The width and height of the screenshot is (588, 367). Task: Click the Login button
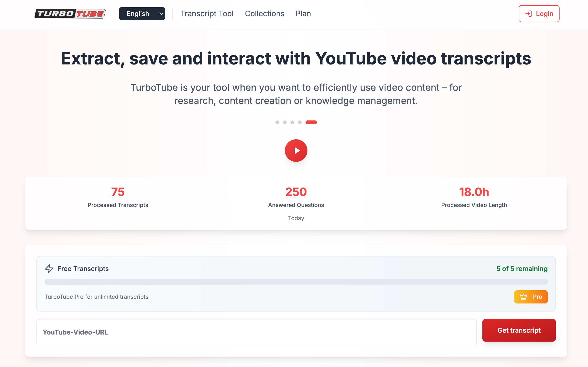[539, 14]
